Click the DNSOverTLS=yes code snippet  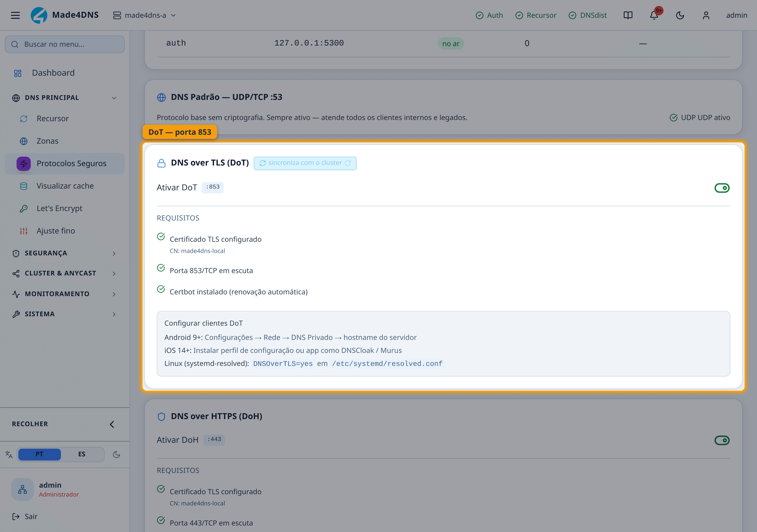click(x=282, y=364)
